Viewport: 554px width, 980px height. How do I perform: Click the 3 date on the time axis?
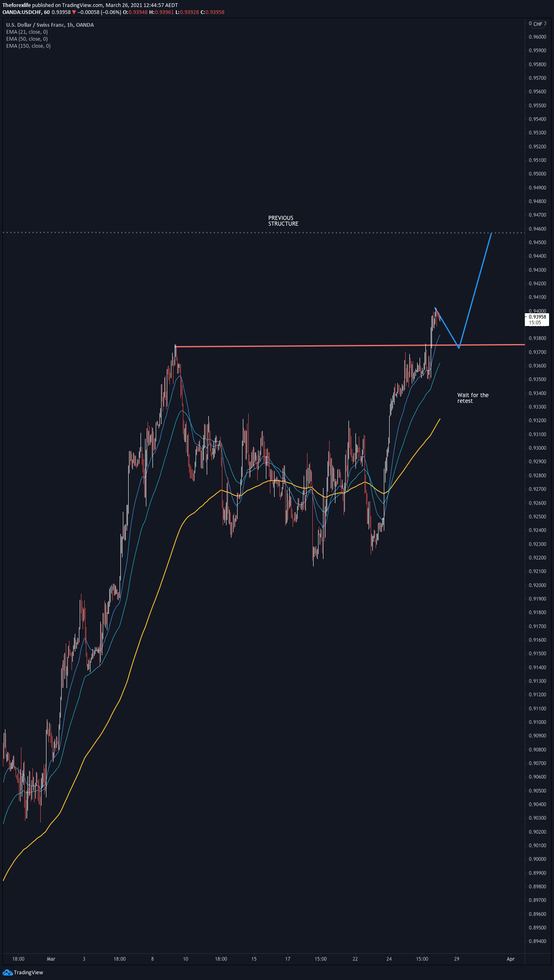click(84, 959)
